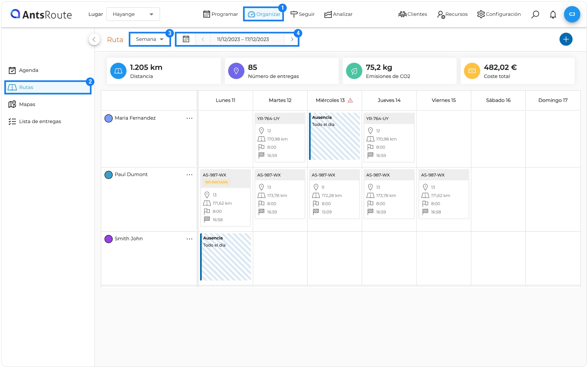
Task: Open the Recursos menu
Action: [x=452, y=14]
